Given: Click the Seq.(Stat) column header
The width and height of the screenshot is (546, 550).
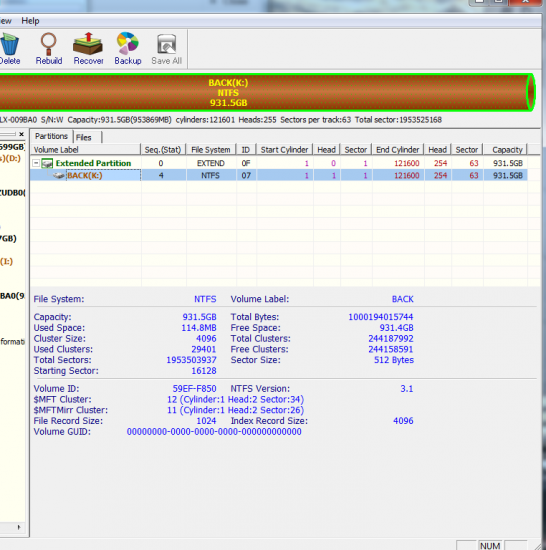Looking at the screenshot, I should [163, 150].
